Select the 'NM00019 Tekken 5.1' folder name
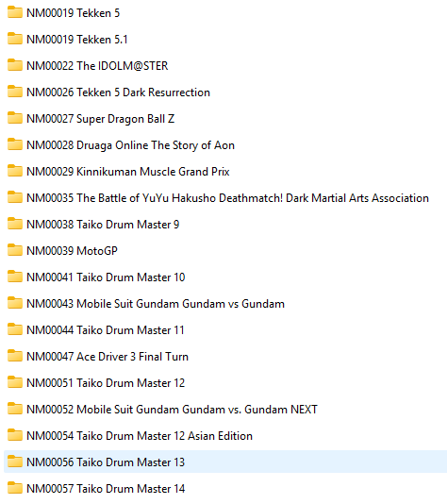The width and height of the screenshot is (447, 504). click(x=77, y=40)
